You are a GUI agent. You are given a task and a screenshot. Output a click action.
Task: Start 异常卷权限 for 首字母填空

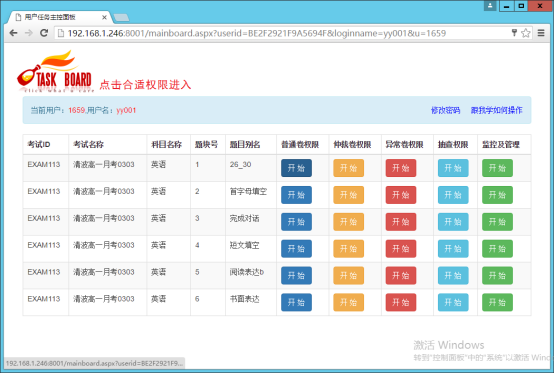tap(401, 195)
